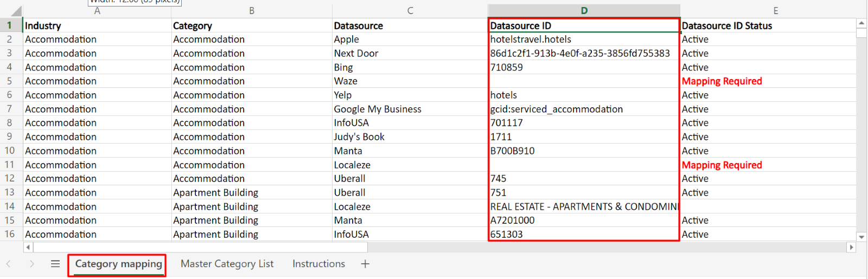Select the Yelp datasource cell
Screen dimensions: 868x279
click(410, 95)
